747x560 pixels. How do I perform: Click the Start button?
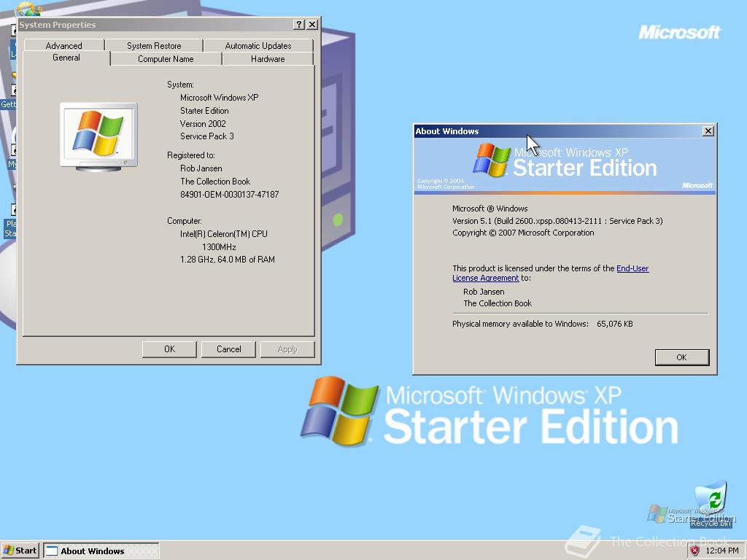point(20,551)
